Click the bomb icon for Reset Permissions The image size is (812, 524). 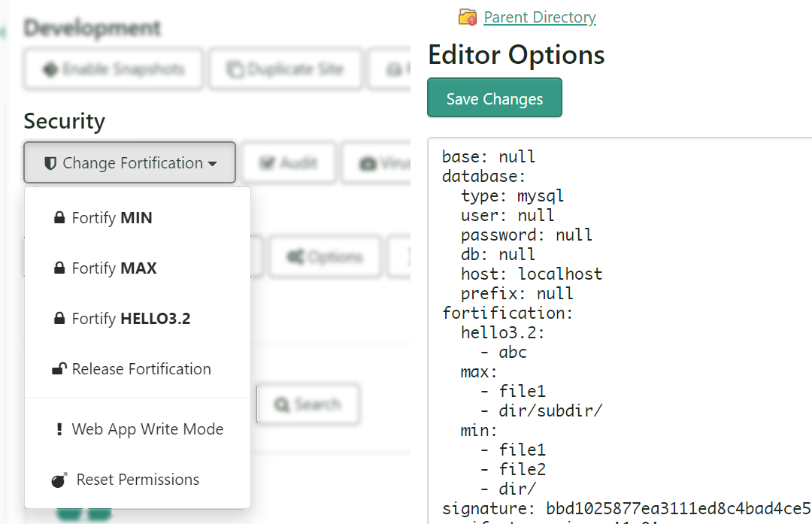[x=59, y=480]
